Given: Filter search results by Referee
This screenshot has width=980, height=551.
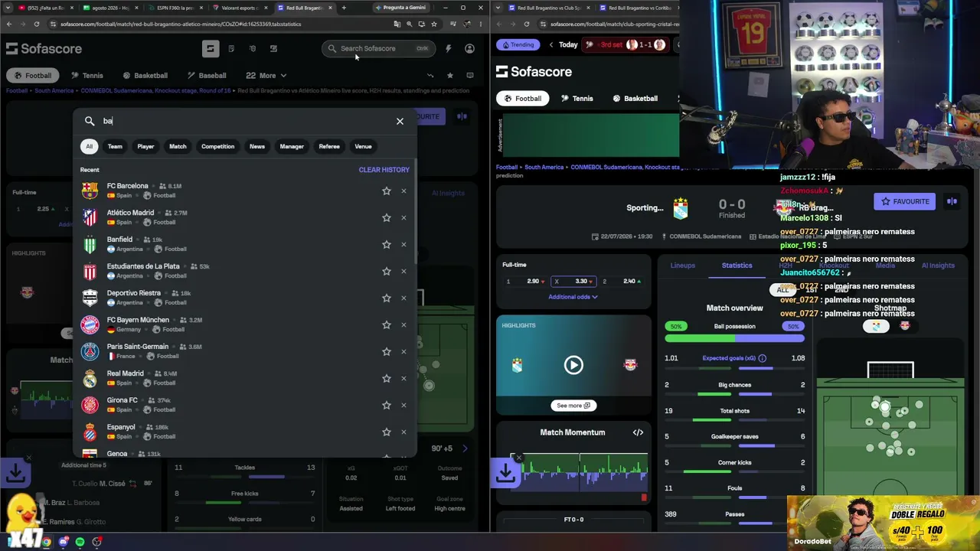Looking at the screenshot, I should point(329,146).
